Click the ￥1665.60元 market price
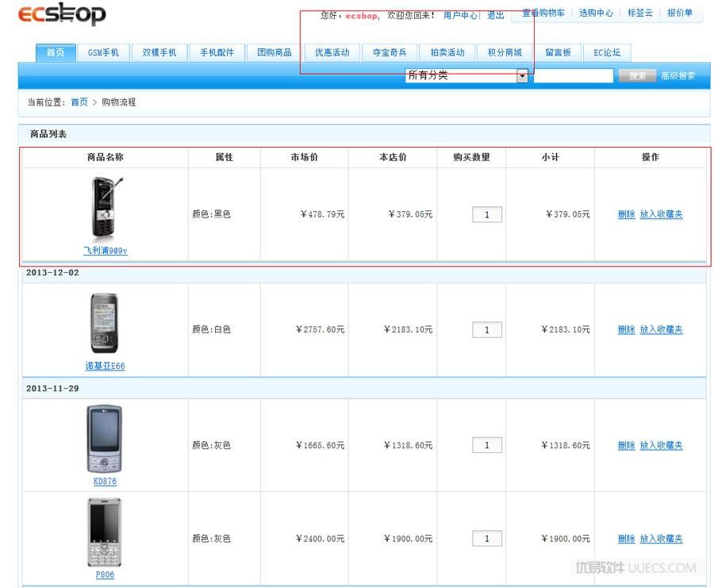 click(x=320, y=445)
